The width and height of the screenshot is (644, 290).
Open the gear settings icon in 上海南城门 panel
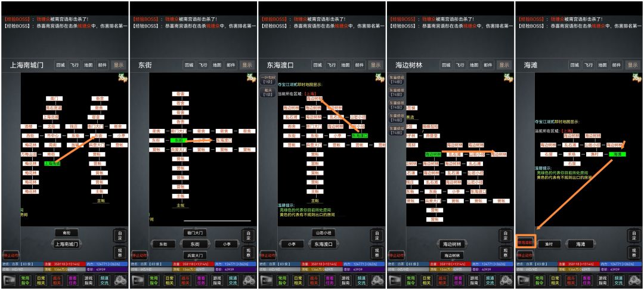click(x=120, y=280)
